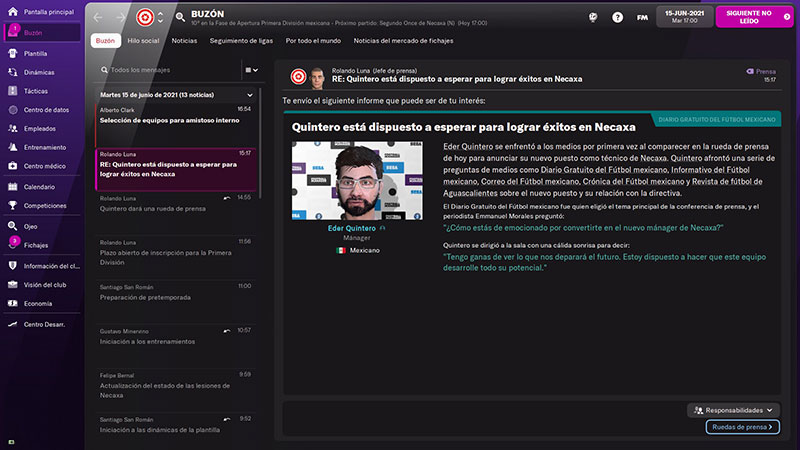This screenshot has width=800, height=450.
Task: Click the Necaxa club badge in header
Action: (x=145, y=17)
